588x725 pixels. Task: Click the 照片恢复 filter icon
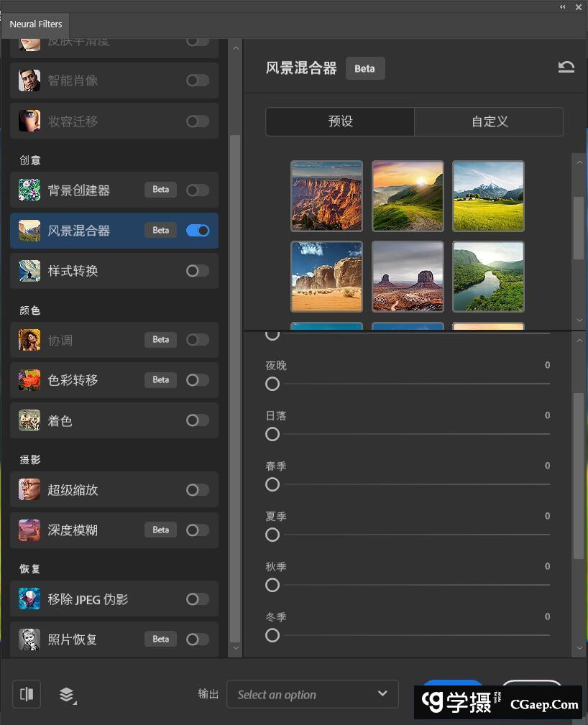point(29,639)
